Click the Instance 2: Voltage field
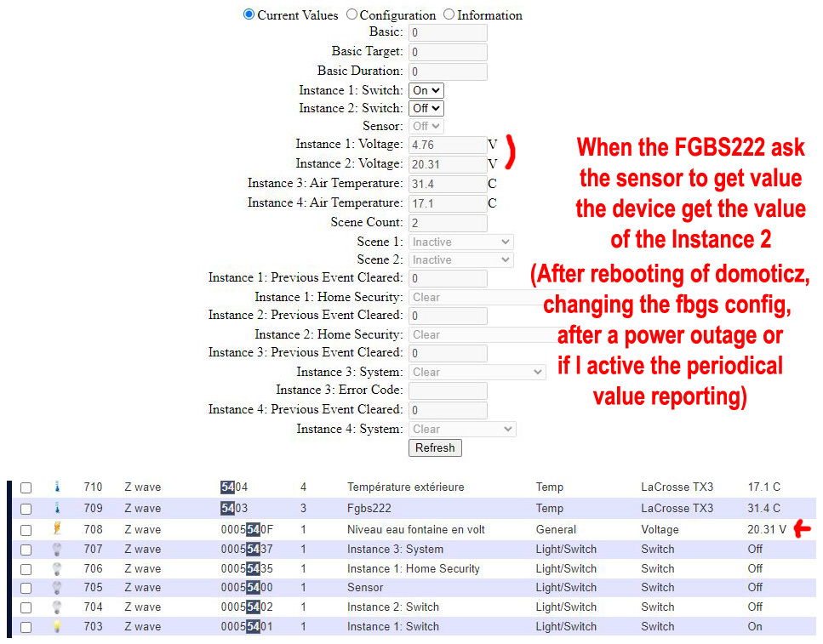Screen dimensions: 823x644 click(448, 164)
